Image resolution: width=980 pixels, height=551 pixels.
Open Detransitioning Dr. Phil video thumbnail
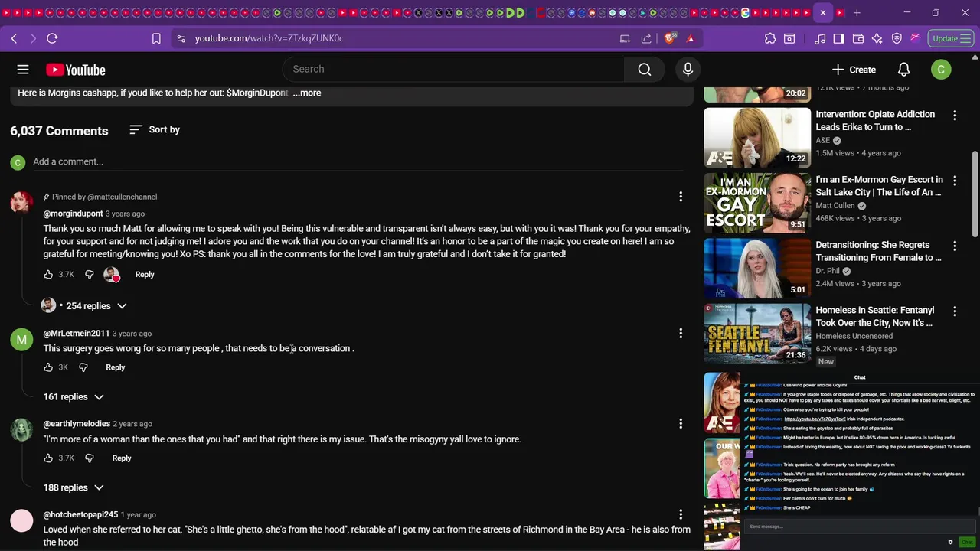(757, 269)
